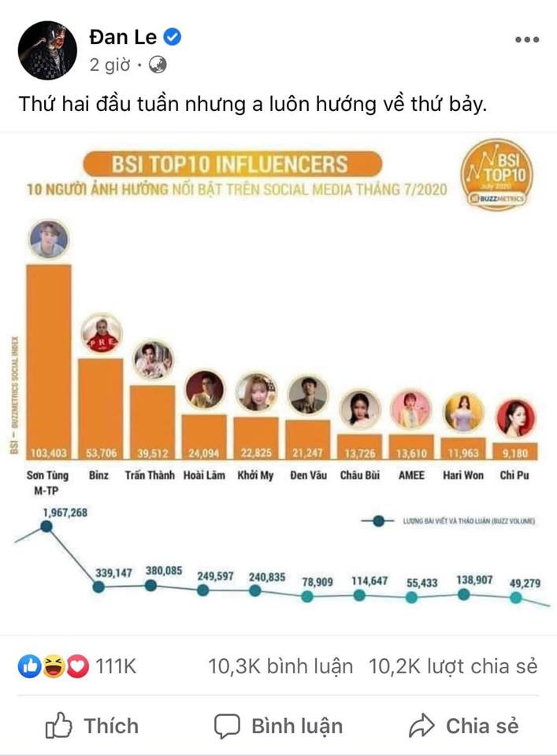Click the public globe privacy icon
The width and height of the screenshot is (557, 756).
(157, 65)
